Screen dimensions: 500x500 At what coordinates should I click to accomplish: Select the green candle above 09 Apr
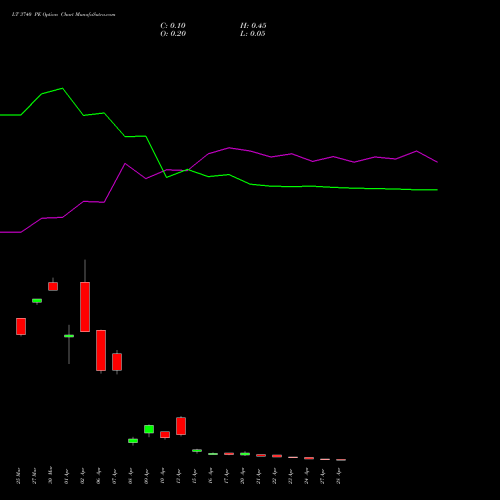(149, 429)
